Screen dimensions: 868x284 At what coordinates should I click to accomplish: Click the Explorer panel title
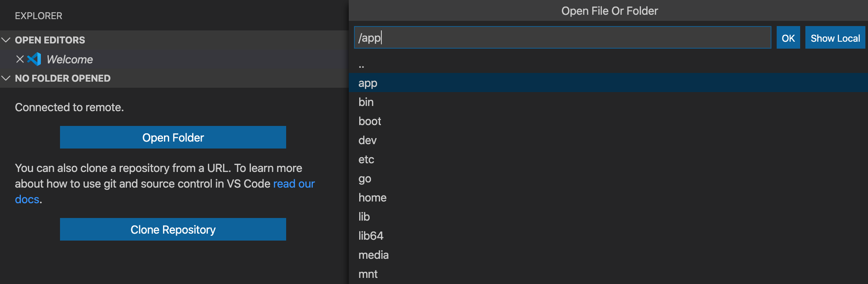pyautogui.click(x=39, y=16)
